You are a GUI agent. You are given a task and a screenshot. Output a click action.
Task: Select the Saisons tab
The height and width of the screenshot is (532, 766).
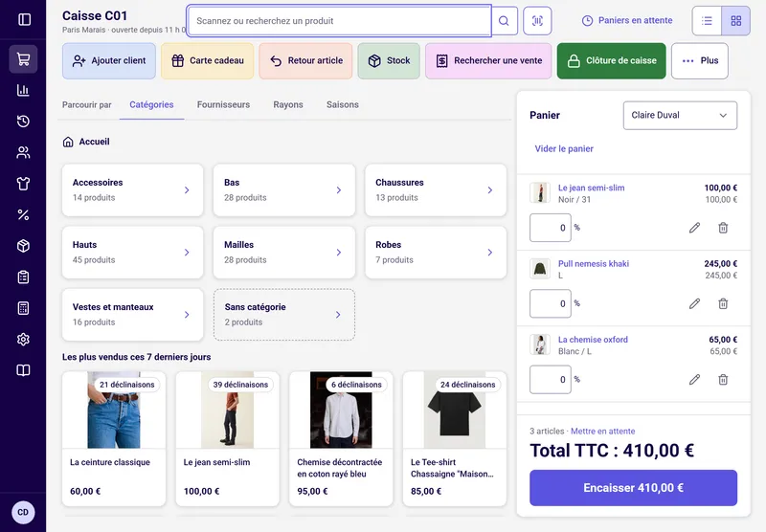343,105
